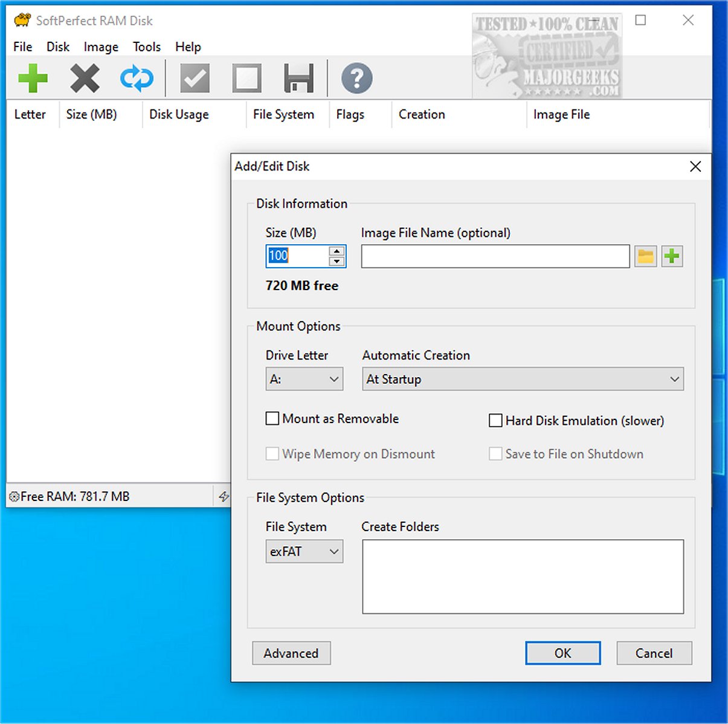Image resolution: width=728 pixels, height=724 pixels.
Task: Toggle Save to File on Shutdown
Action: tap(495, 454)
